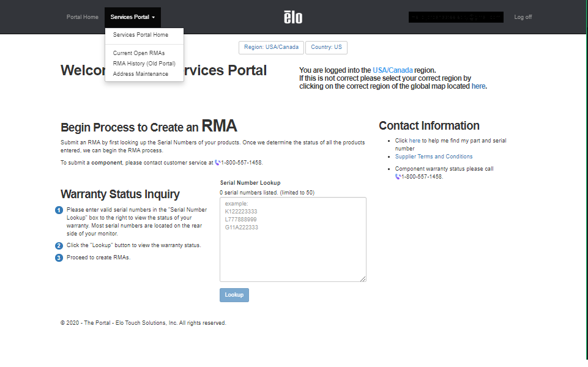Viewport: 588px width, 367px height.
Task: Open Portal Home in navigation bar
Action: click(83, 17)
